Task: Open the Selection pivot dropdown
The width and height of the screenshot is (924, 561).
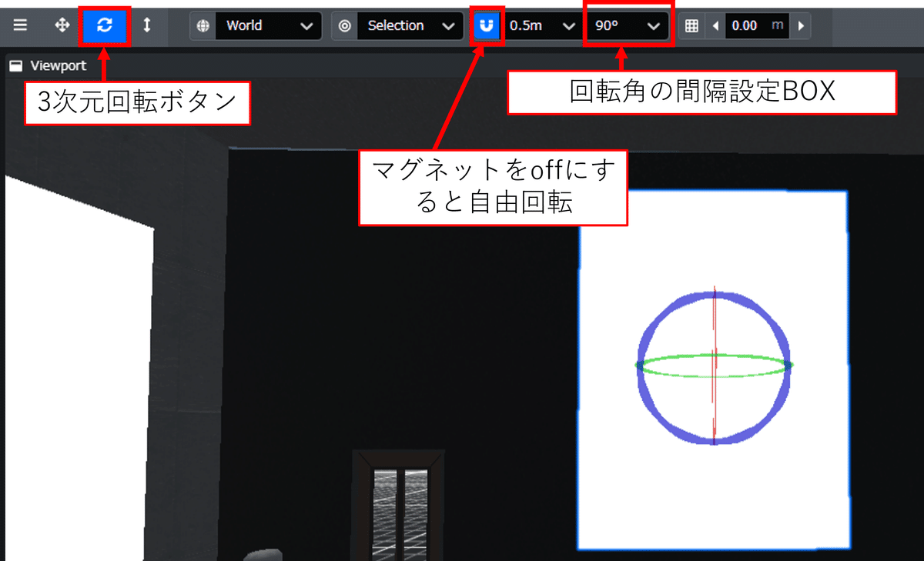Action: point(410,25)
